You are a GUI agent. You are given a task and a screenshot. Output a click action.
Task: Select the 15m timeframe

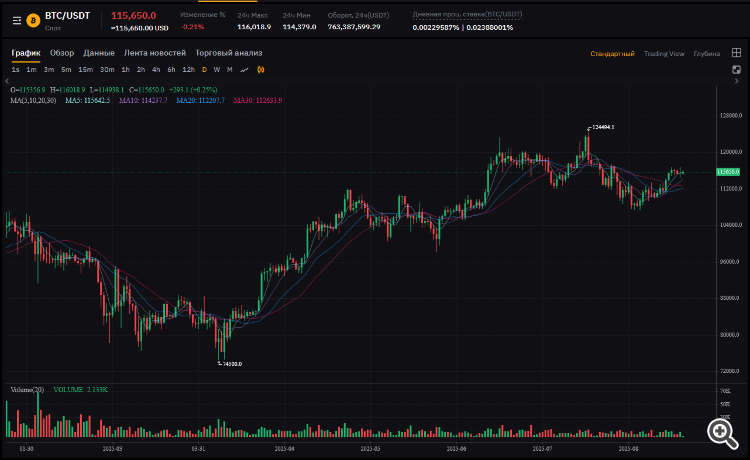pyautogui.click(x=85, y=69)
